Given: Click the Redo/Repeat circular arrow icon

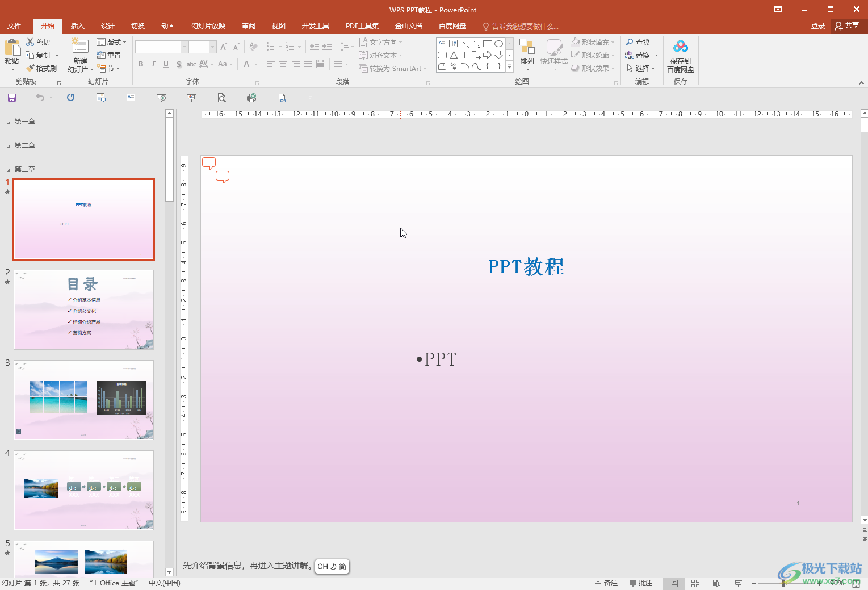Looking at the screenshot, I should [x=70, y=98].
